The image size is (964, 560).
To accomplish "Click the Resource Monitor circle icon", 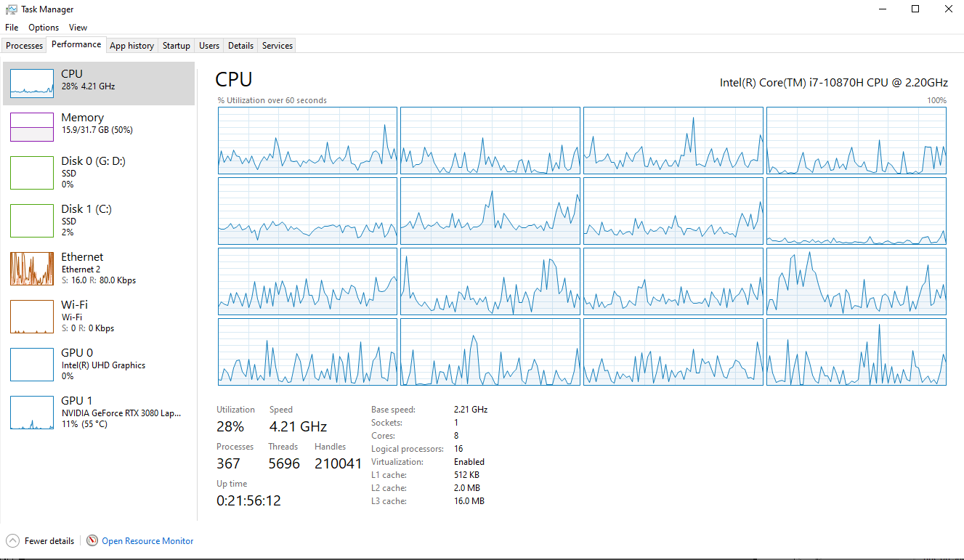I will tap(92, 540).
